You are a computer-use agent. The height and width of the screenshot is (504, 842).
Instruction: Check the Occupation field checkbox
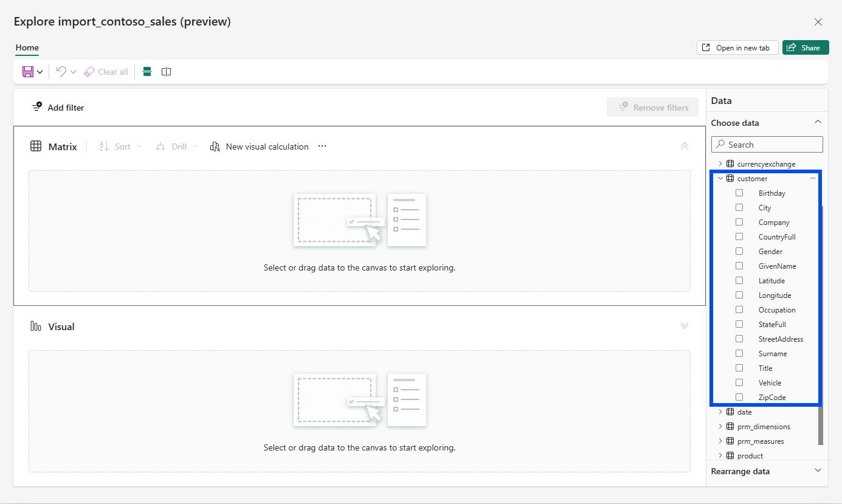tap(739, 309)
